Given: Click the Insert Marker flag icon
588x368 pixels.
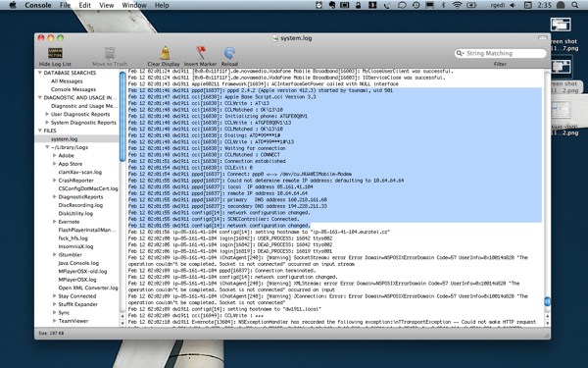Looking at the screenshot, I should 201,53.
